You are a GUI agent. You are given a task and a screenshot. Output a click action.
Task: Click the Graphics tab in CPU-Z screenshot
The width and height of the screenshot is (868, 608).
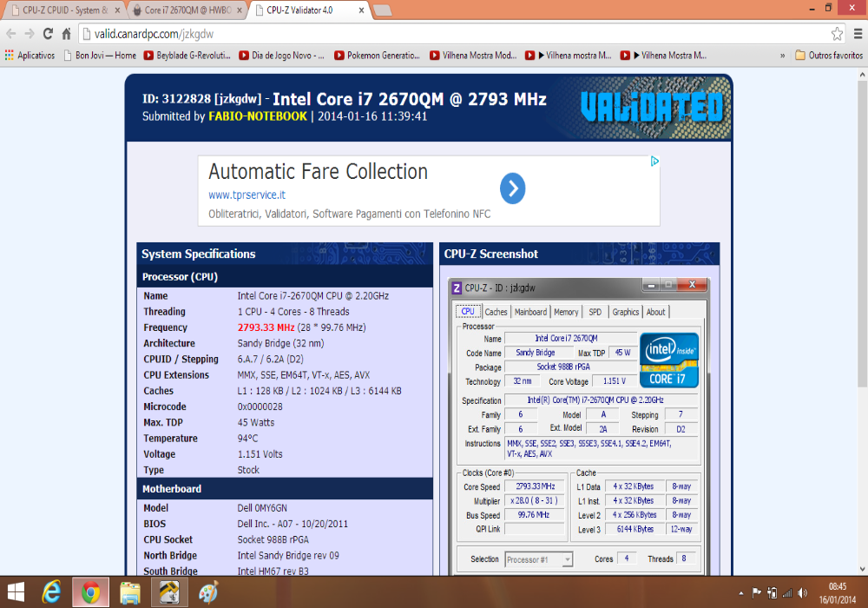[x=626, y=312]
